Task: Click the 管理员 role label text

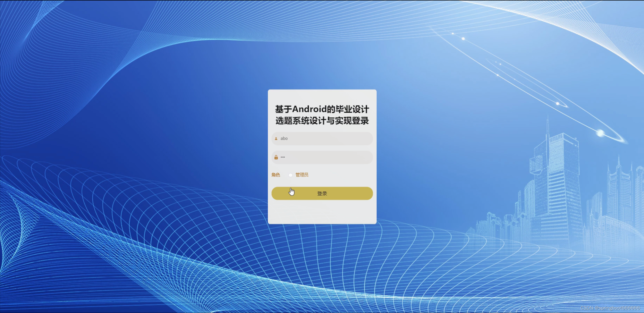Action: (x=302, y=175)
